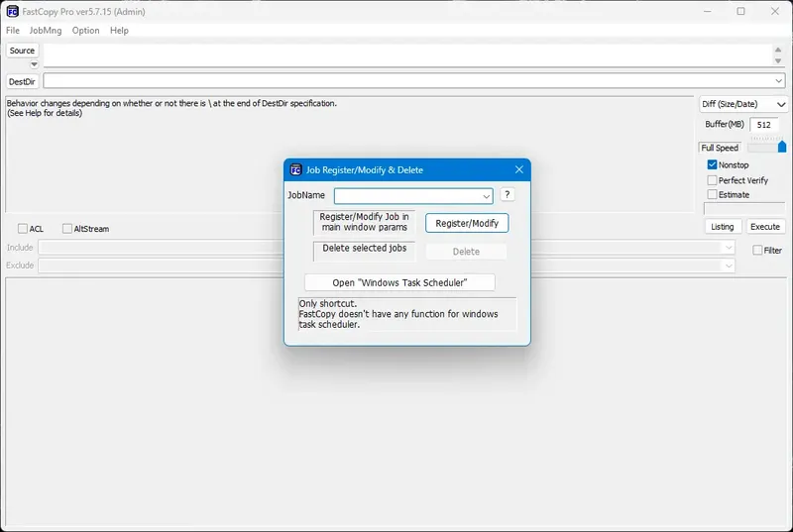Open the File menu

13,31
